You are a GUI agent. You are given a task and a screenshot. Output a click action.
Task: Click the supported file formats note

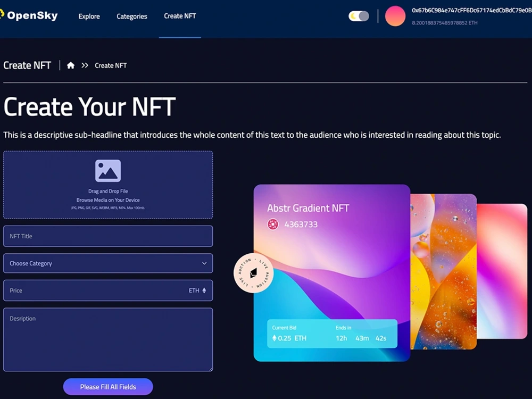coord(108,207)
